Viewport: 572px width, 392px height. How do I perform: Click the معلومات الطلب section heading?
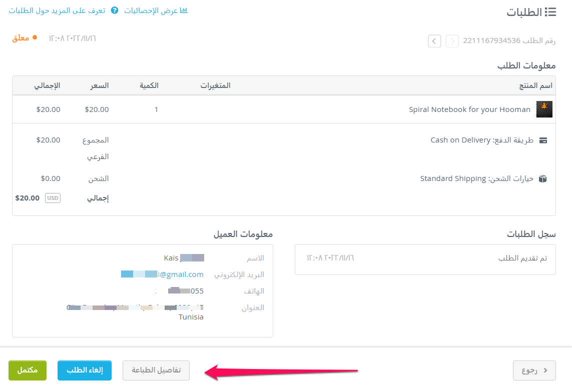(526, 65)
